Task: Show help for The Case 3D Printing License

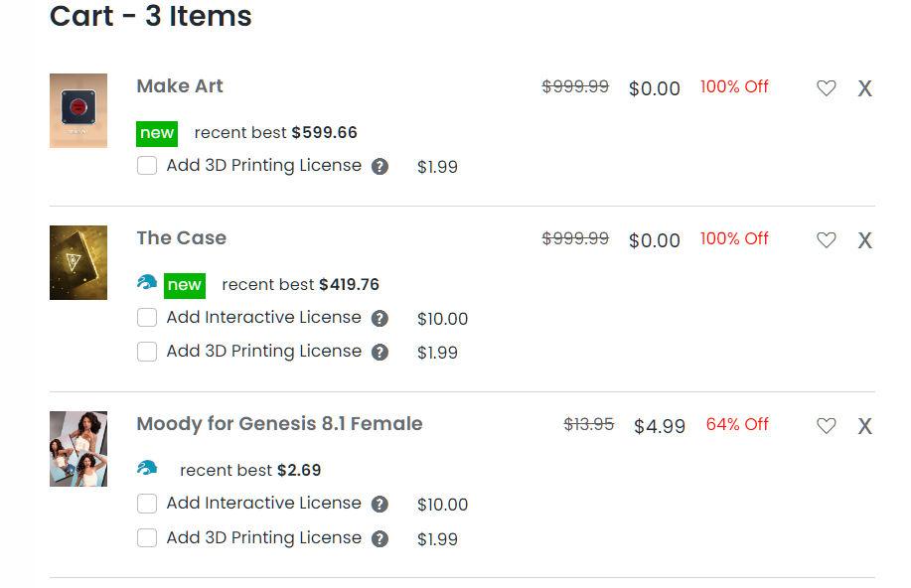Action: pyautogui.click(x=380, y=353)
